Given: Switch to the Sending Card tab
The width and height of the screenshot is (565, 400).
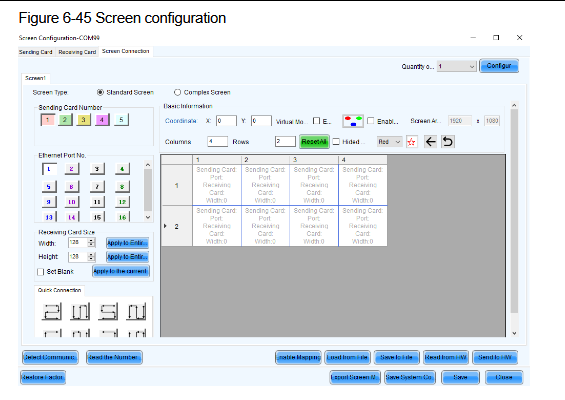Looking at the screenshot, I should 35,52.
